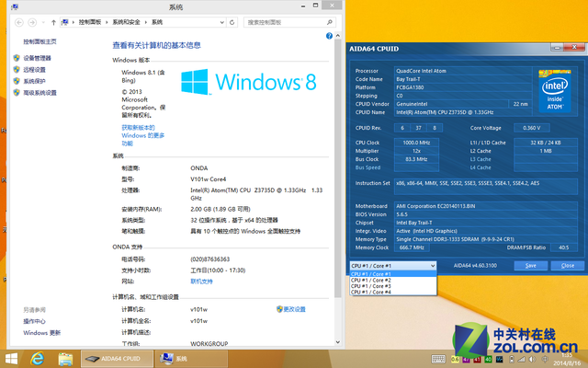This screenshot has height=368, width=588.
Task: Click the Memory Type value field
Action: pos(486,239)
